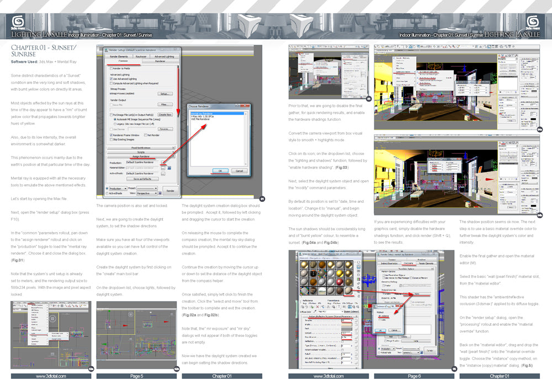Toggle the Rendered Frame Window checkbox

click(x=111, y=134)
